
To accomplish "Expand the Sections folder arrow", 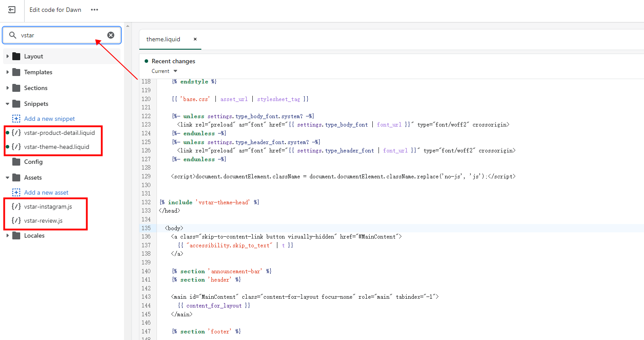I will [x=7, y=88].
